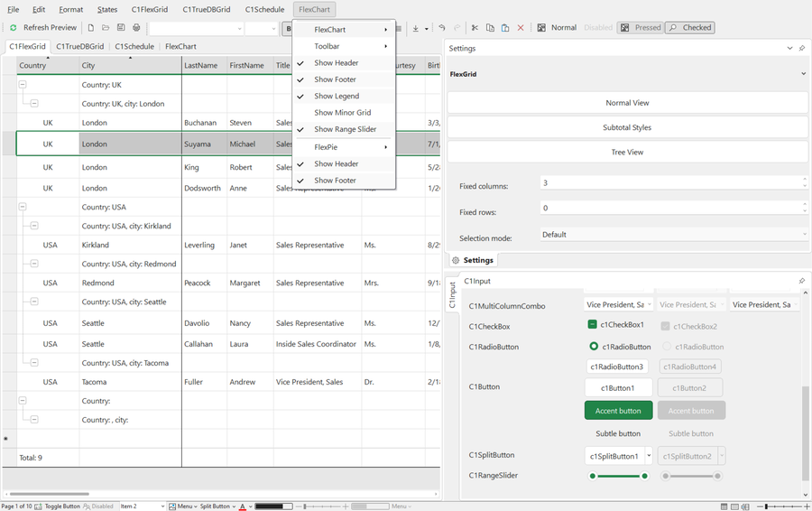812x511 pixels.
Task: Click the Print icon in the toolbar
Action: [136, 27]
